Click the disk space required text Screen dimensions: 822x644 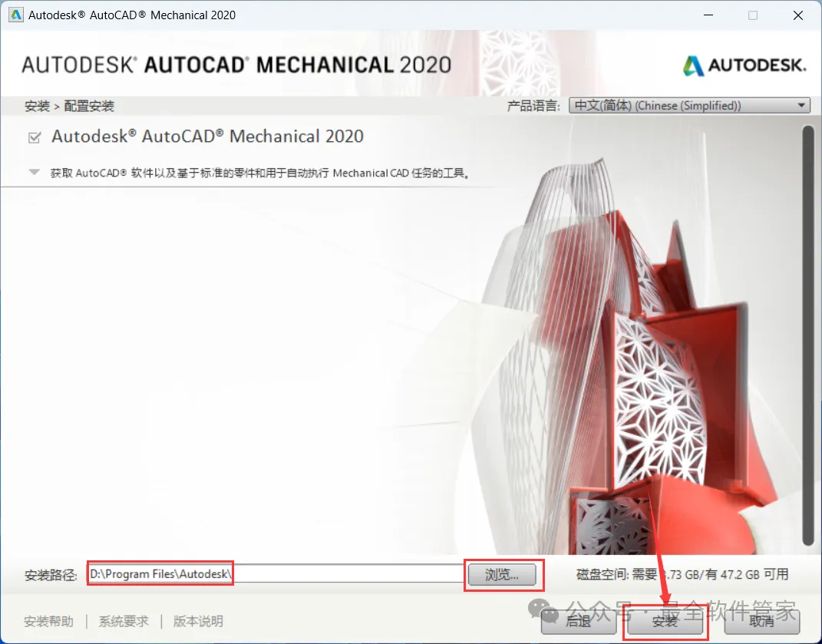(x=682, y=574)
